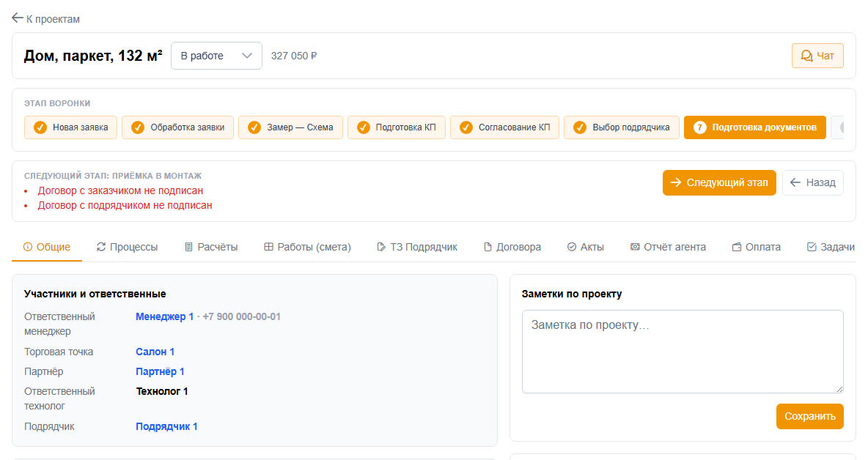Switch to the Акты tab
Screen dimensions: 868x460
coord(586,247)
